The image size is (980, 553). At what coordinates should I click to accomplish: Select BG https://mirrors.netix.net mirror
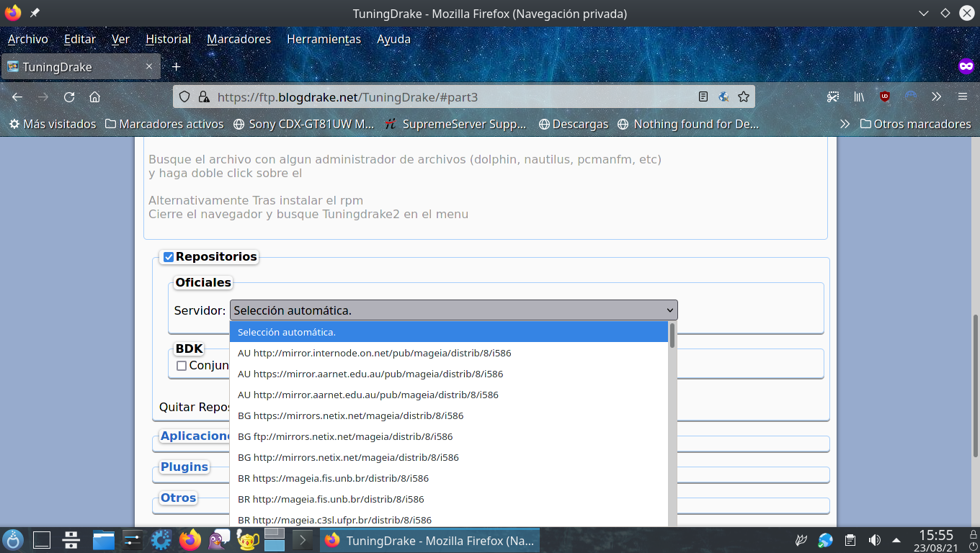(449, 415)
